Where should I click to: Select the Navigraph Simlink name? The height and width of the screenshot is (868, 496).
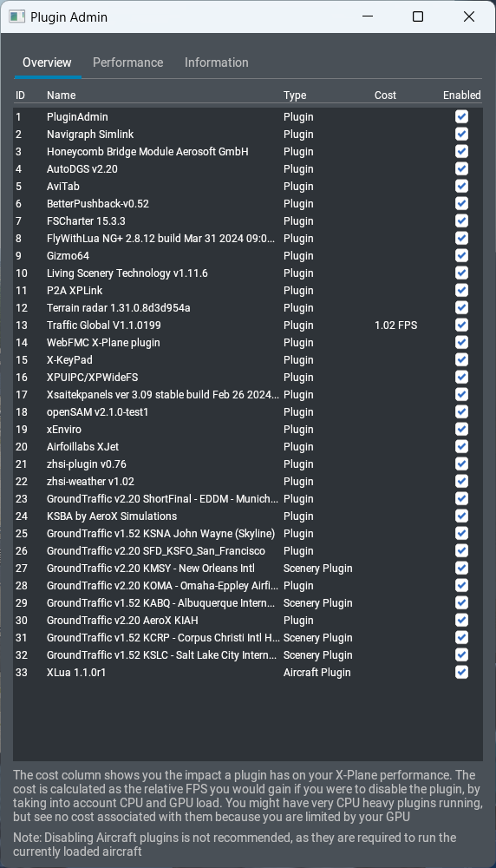pos(90,134)
